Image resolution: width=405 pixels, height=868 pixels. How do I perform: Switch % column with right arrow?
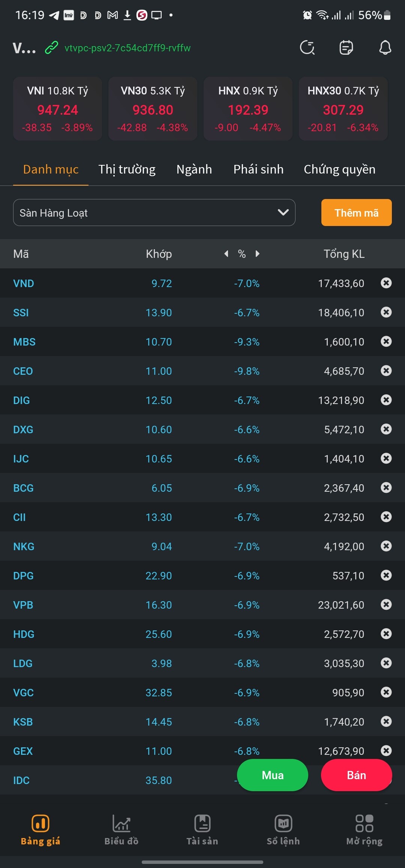pos(258,254)
